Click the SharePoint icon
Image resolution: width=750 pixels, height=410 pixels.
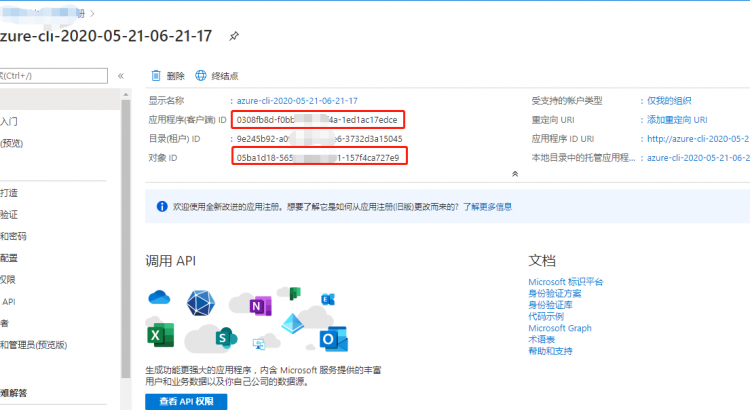tap(225, 336)
